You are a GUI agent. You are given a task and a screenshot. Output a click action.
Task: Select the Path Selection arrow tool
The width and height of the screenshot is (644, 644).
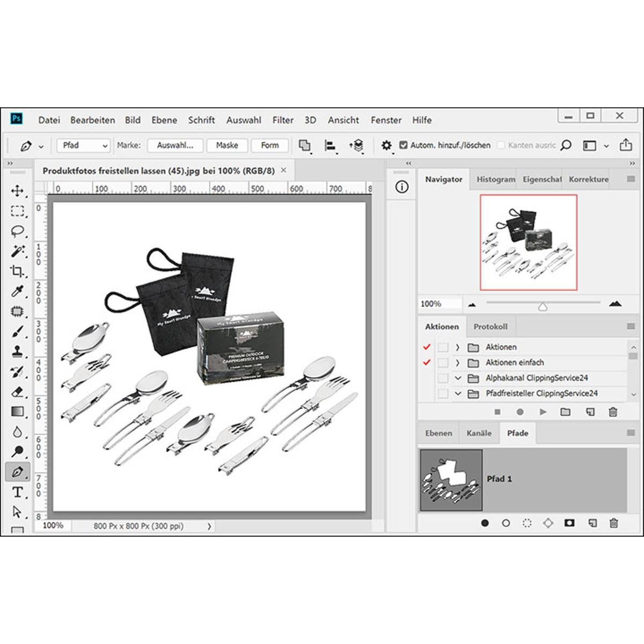pyautogui.click(x=17, y=512)
